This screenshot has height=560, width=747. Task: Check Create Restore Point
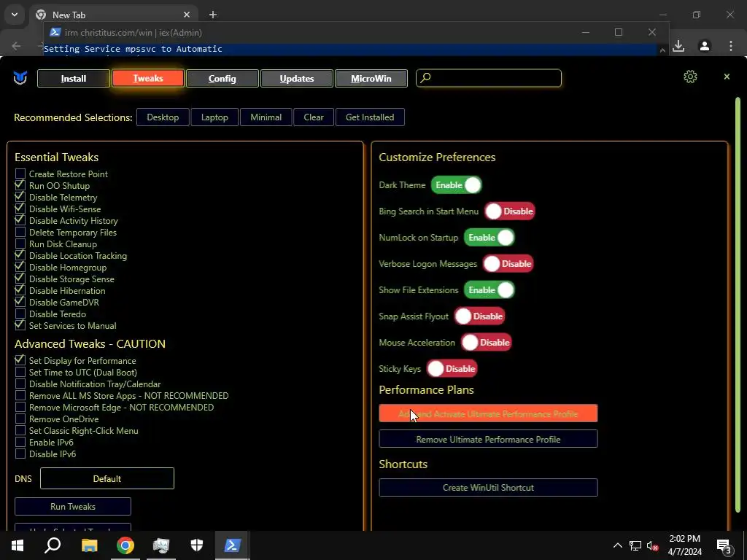click(x=20, y=174)
